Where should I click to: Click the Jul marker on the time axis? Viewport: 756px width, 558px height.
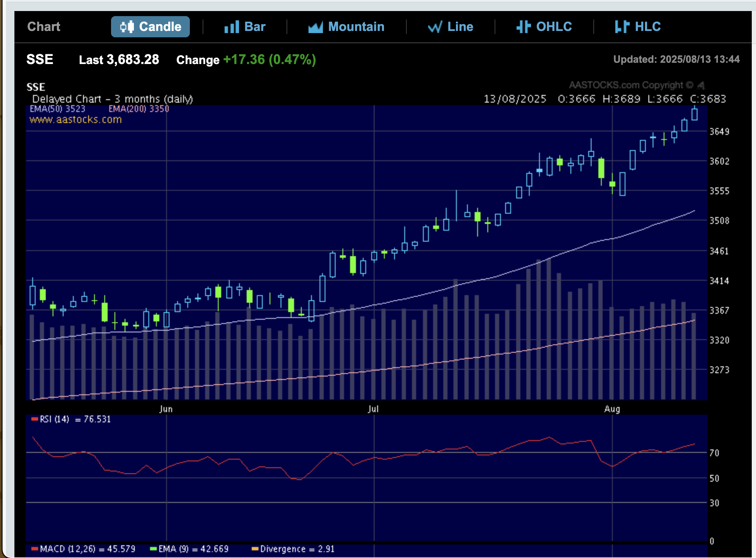pos(373,409)
